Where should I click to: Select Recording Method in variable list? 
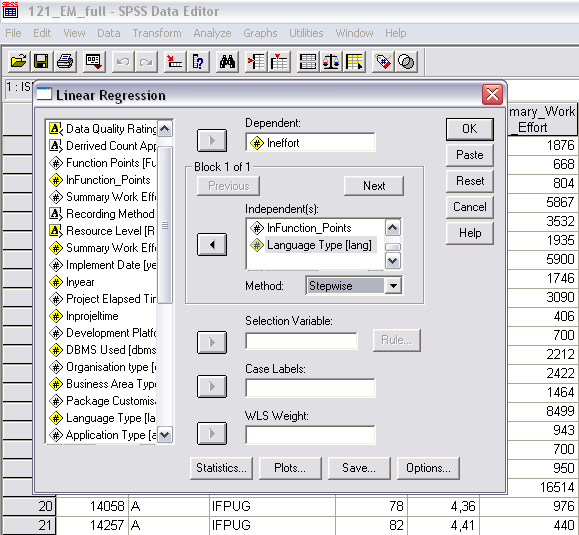(102, 213)
